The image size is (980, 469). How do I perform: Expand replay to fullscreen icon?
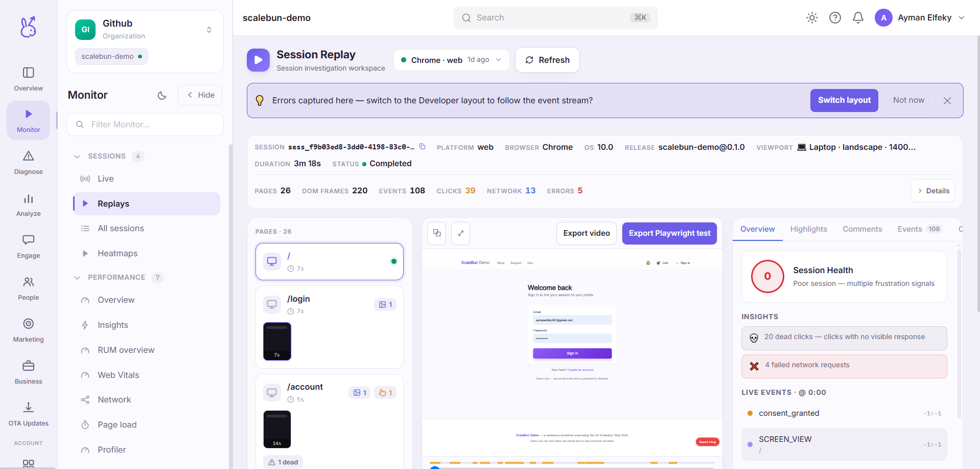pyautogui.click(x=461, y=233)
